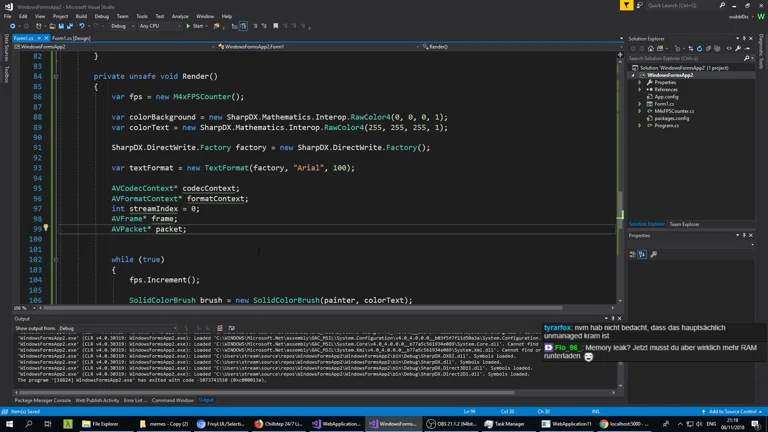Click the Open File folder icon
Viewport: 768px width, 432px height.
point(52,26)
